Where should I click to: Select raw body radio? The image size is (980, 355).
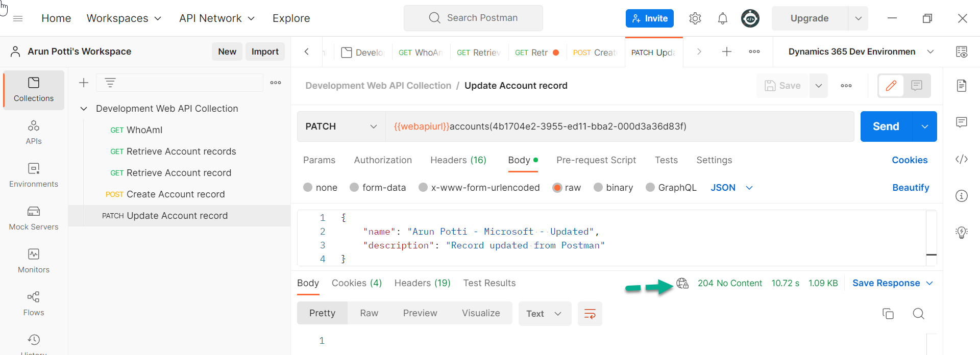(557, 187)
